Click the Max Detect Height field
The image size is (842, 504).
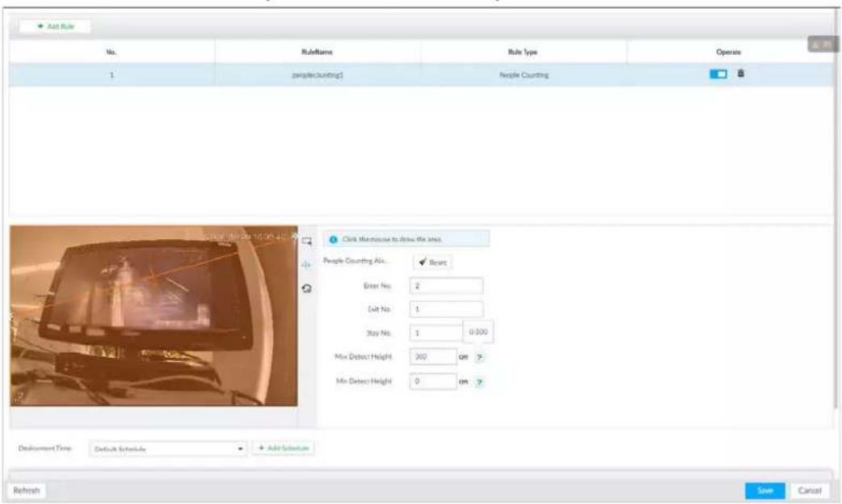tap(433, 356)
